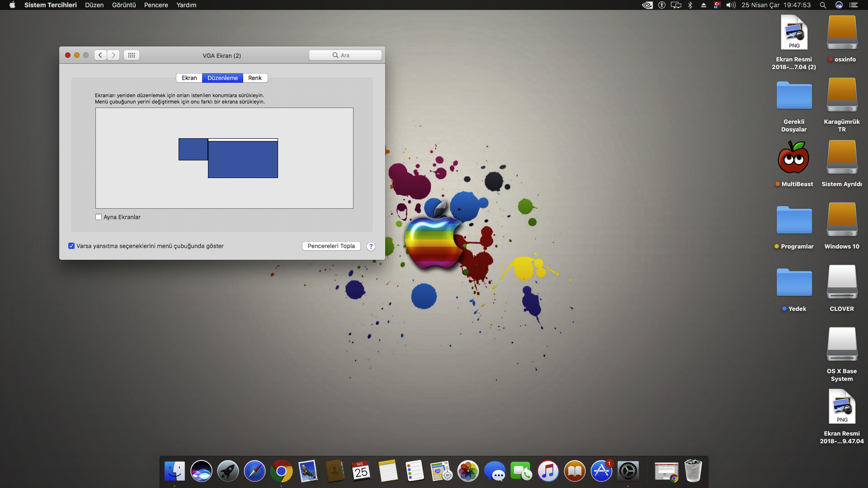Click the show-all preferences grid icon
Image resolution: width=868 pixels, height=488 pixels.
click(131, 55)
